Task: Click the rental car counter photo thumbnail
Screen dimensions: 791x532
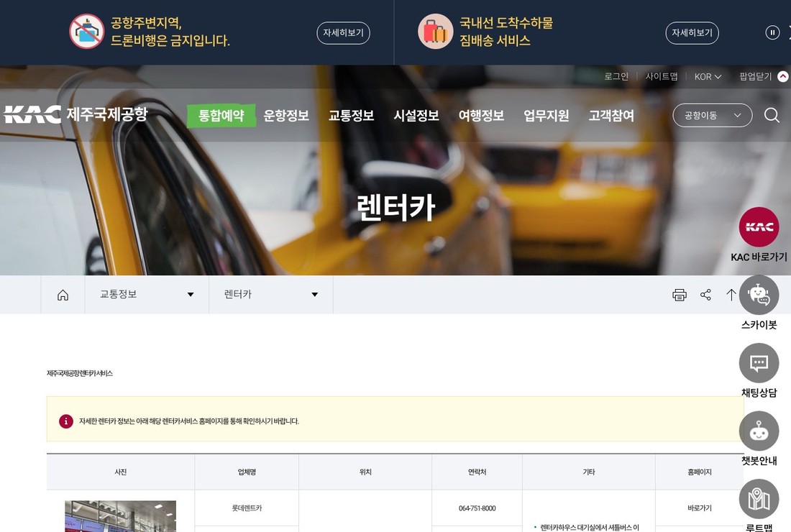Action: click(x=121, y=516)
